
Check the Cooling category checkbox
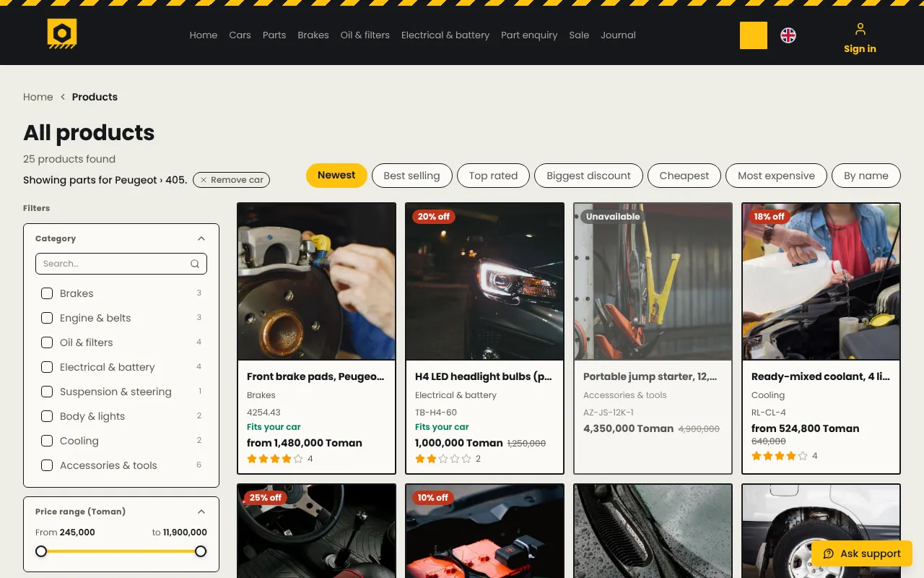coord(47,441)
